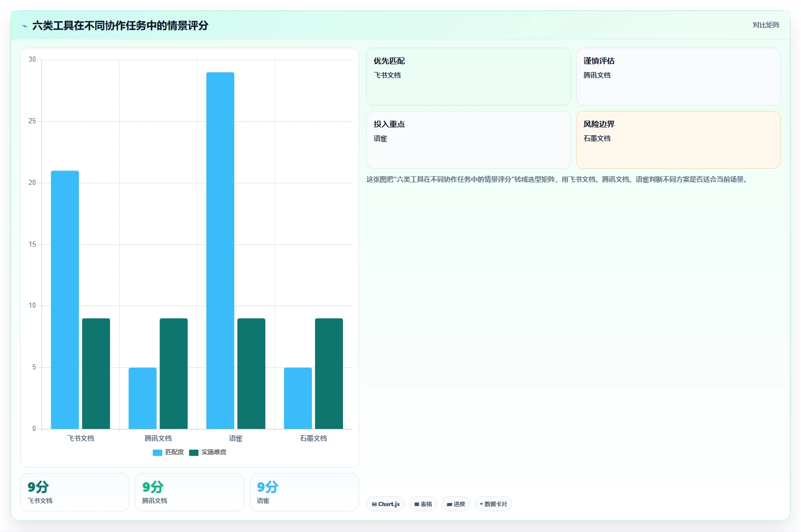Select the 腾讯文档 匹配度 blue bar
The width and height of the screenshot is (801, 532).
pos(142,398)
